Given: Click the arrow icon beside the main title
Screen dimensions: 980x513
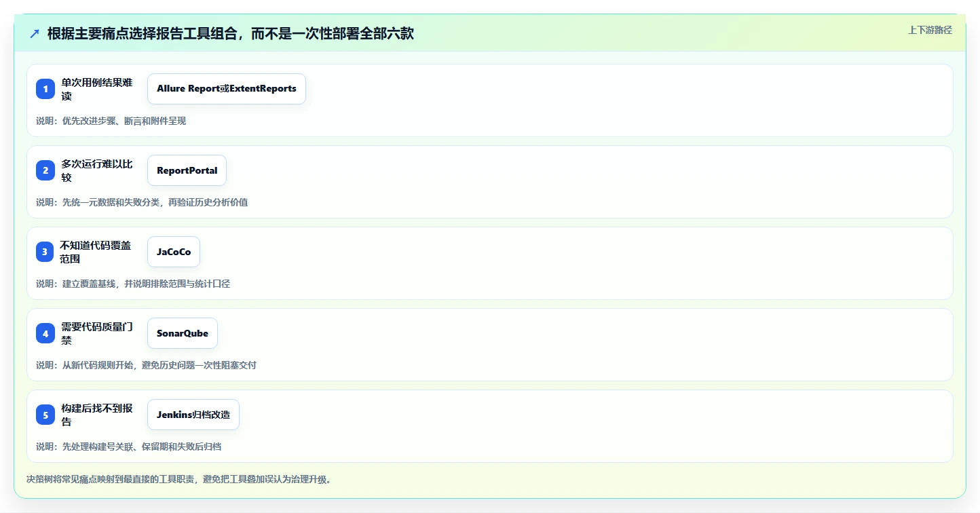Looking at the screenshot, I should [x=35, y=34].
